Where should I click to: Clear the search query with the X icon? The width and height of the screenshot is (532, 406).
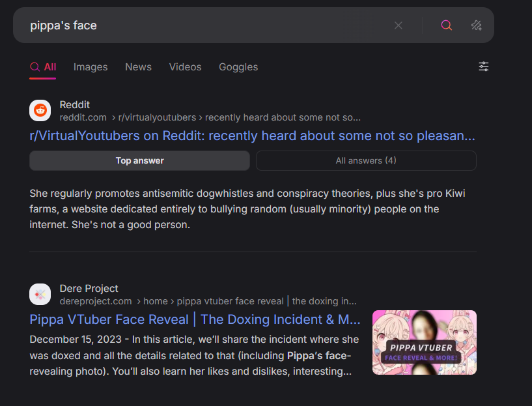point(399,25)
